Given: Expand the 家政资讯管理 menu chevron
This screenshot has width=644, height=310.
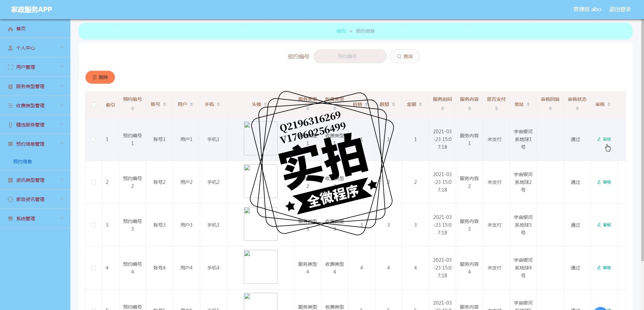Looking at the screenshot, I should click(x=62, y=199).
